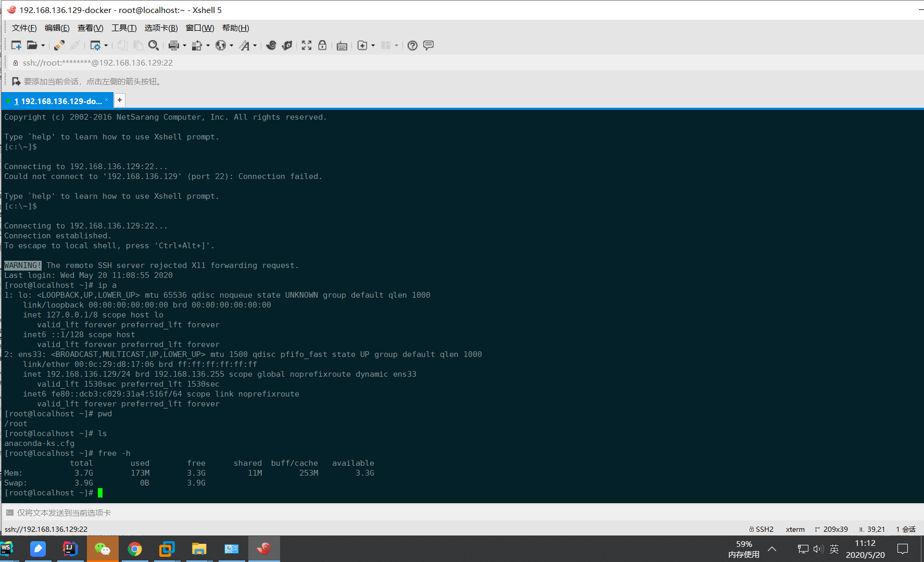Image resolution: width=924 pixels, height=562 pixels.
Task: Click the keyboard mapping icon
Action: pyautogui.click(x=342, y=46)
